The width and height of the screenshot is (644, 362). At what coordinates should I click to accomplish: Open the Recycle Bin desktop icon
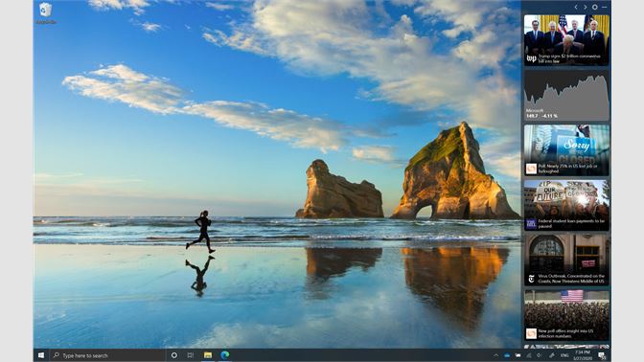pyautogui.click(x=46, y=13)
